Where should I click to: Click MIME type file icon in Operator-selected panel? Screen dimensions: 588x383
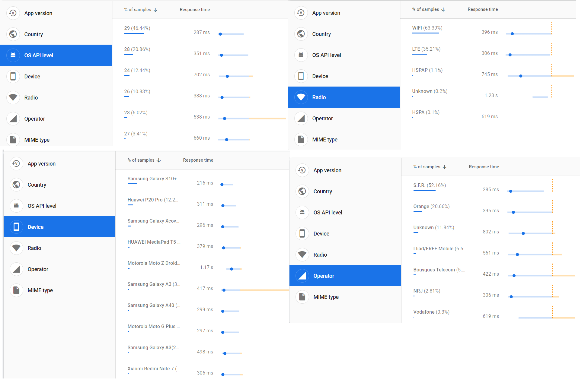click(302, 297)
